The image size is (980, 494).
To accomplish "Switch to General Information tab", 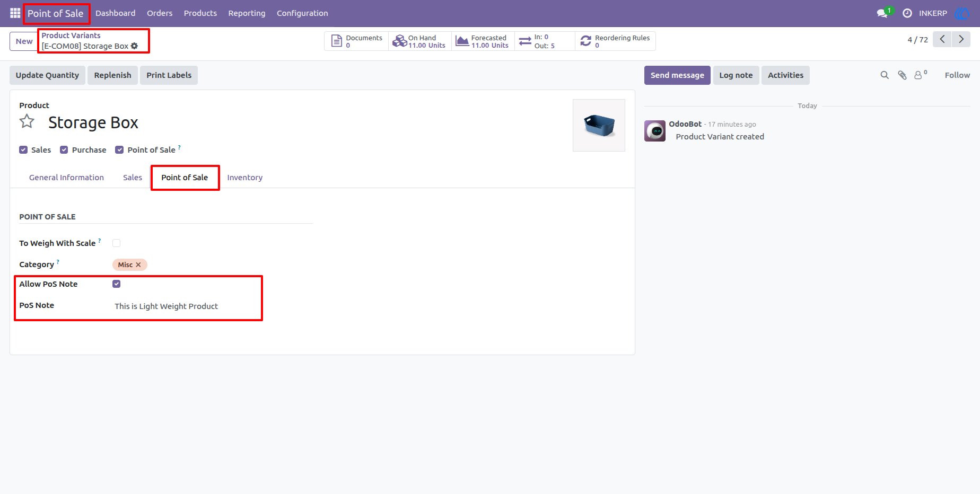I will coord(66,178).
